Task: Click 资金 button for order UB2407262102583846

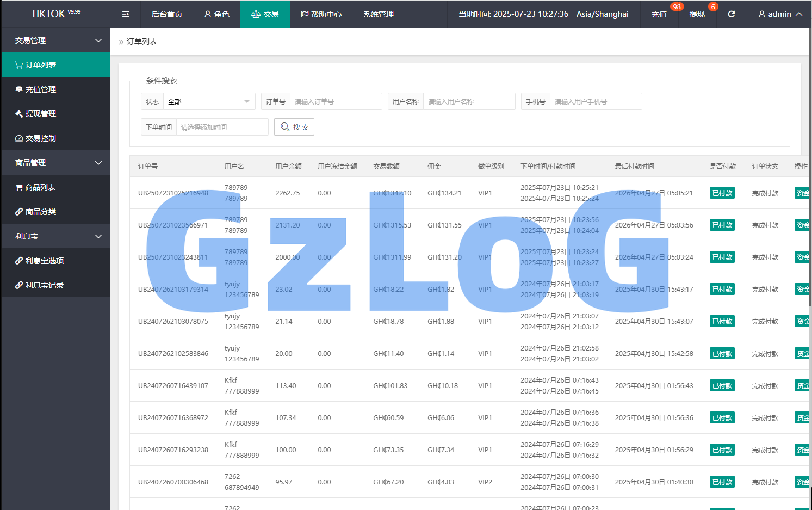Action: point(802,353)
